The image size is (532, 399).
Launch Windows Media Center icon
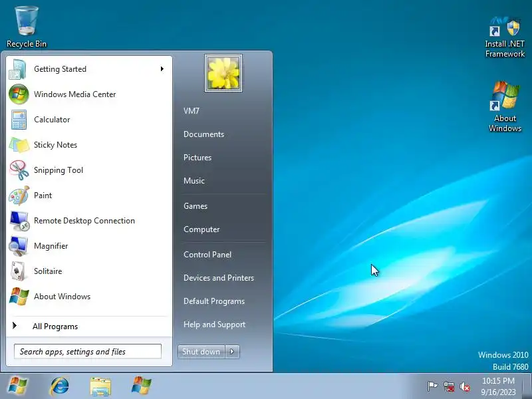[19, 94]
